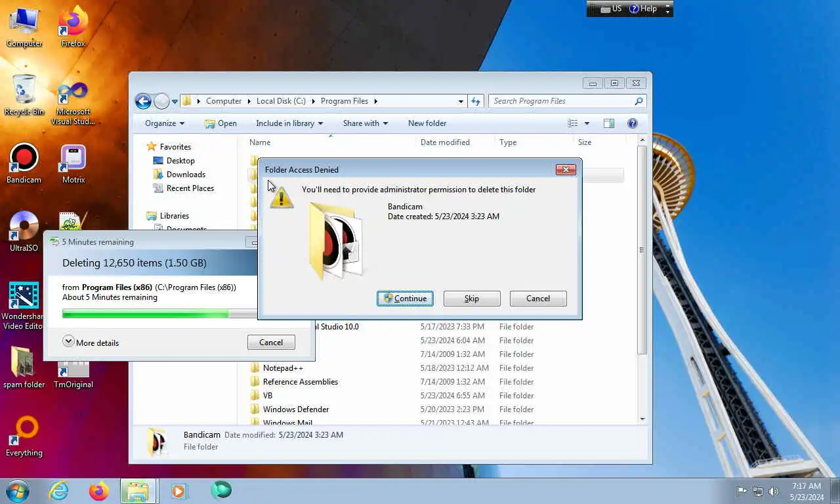Click the Open toolbar command
The image size is (840, 504).
tap(220, 123)
